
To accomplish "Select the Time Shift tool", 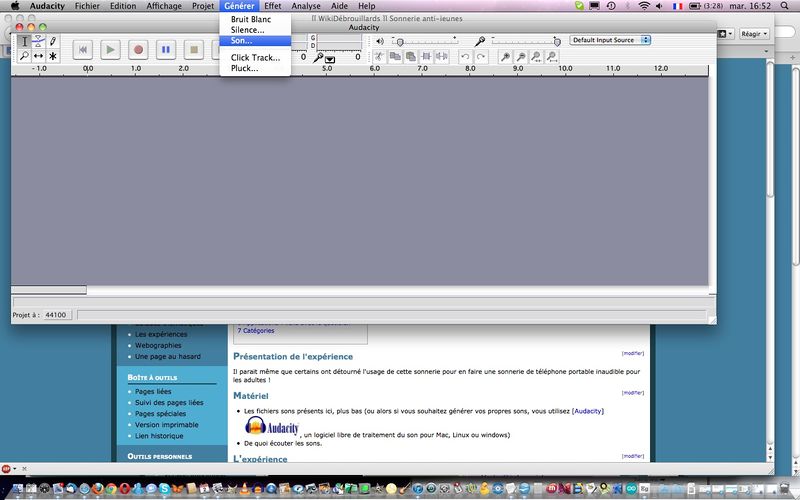I will [39, 57].
